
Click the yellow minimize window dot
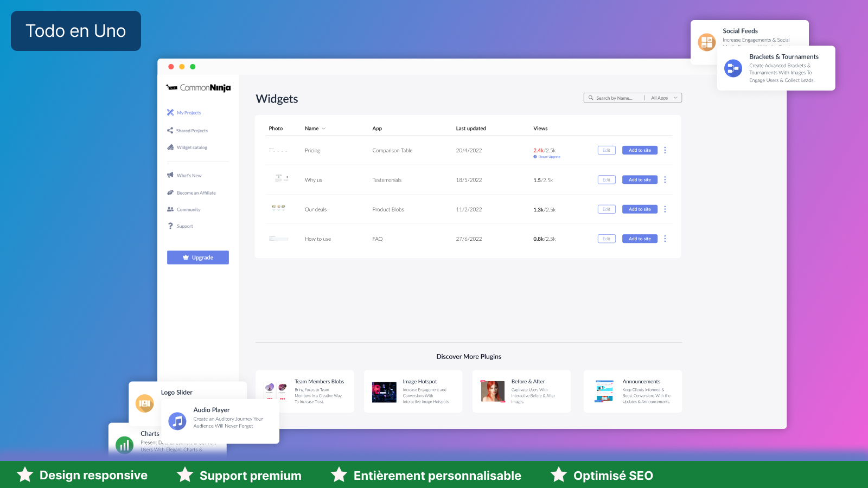(x=182, y=67)
